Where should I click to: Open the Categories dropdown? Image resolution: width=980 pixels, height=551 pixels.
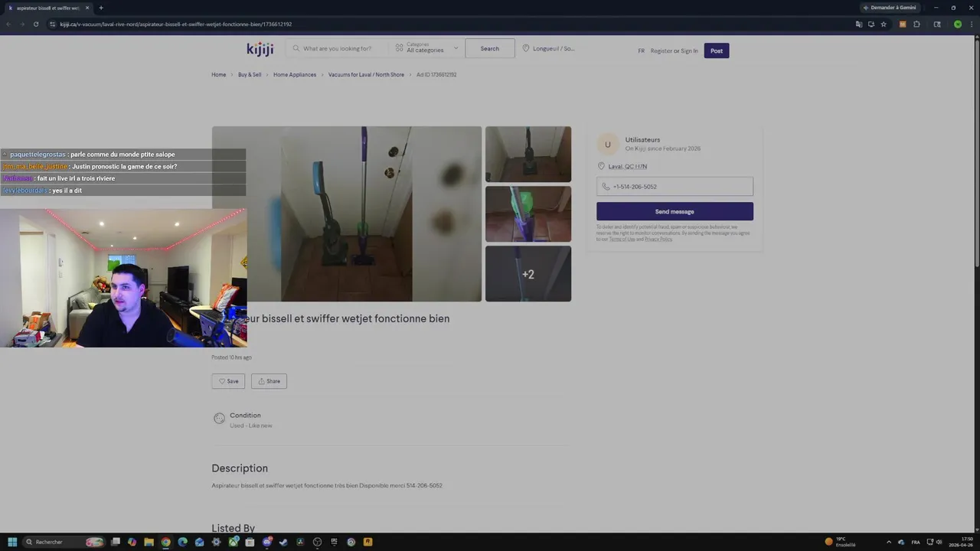426,48
